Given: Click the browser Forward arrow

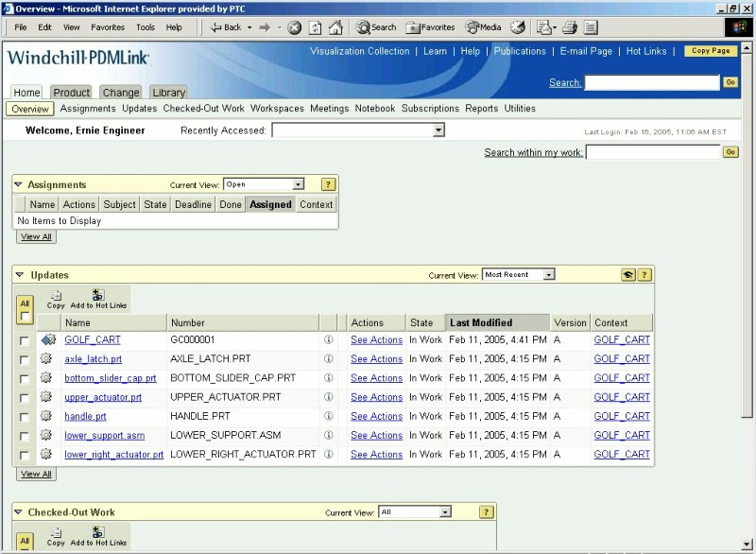Looking at the screenshot, I should click(265, 27).
